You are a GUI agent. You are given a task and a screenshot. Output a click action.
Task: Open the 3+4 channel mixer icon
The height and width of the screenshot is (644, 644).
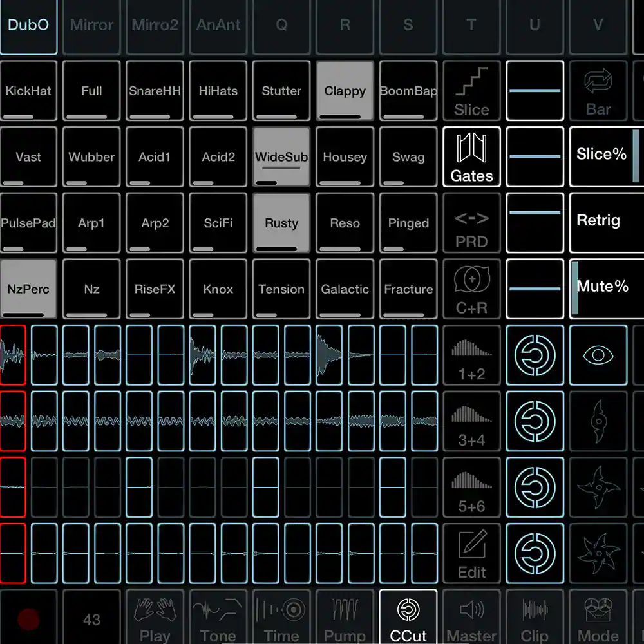click(471, 421)
